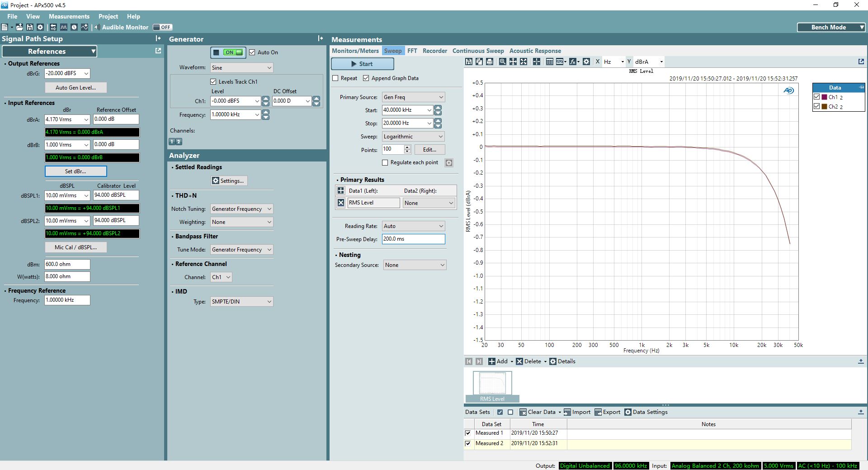The height and width of the screenshot is (470, 868).
Task: Click the save project icon
Action: pyautogui.click(x=30, y=27)
